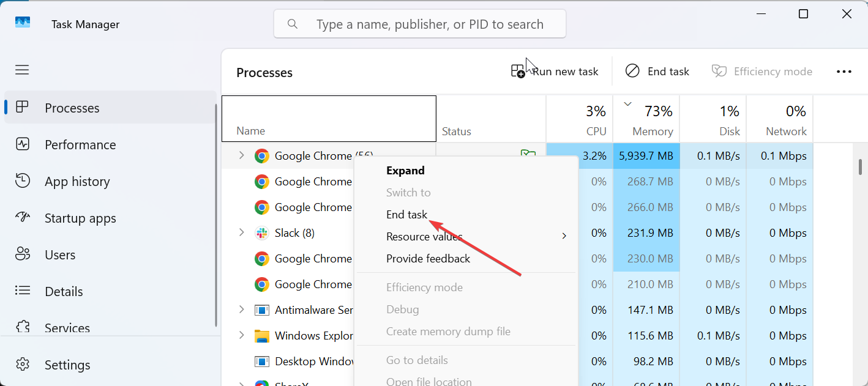
Task: Click Expand in the context menu
Action: point(405,170)
